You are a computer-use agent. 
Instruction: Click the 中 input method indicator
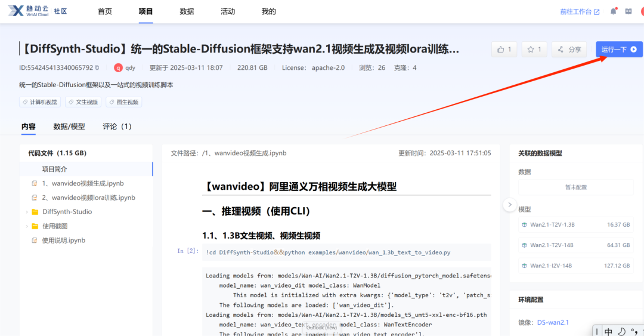click(608, 331)
